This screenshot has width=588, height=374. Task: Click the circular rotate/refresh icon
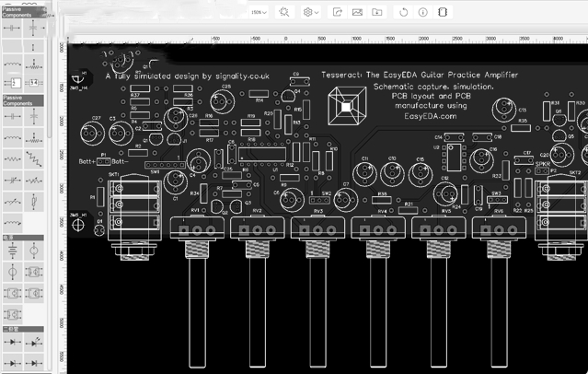(x=403, y=12)
